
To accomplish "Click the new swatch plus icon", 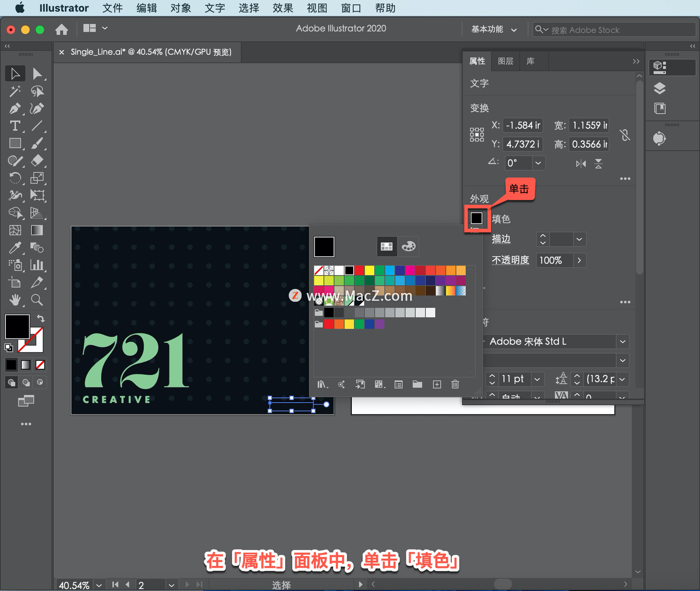I will tap(437, 384).
